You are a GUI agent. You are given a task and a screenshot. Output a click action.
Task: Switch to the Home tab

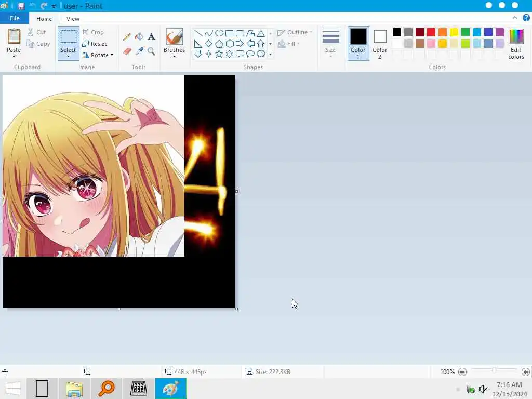[44, 19]
